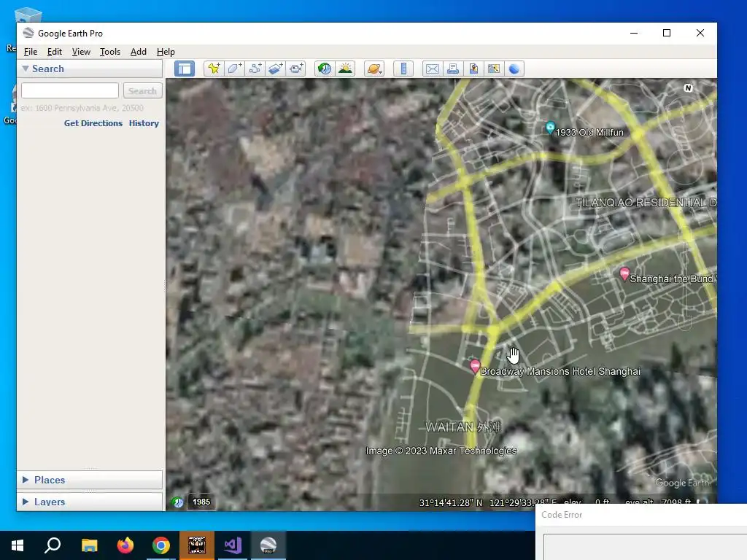Click the Google Earth web globe icon
The width and height of the screenshot is (747, 560).
514,69
